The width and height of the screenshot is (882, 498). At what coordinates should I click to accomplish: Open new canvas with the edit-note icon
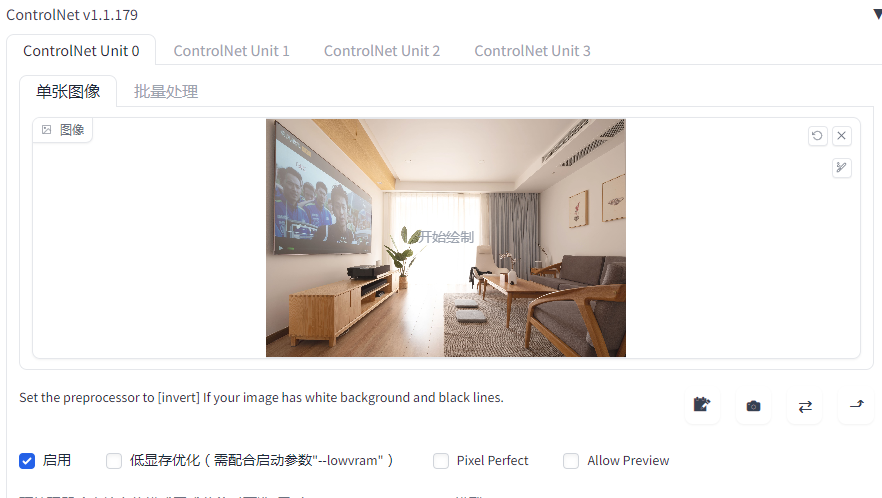tap(702, 405)
